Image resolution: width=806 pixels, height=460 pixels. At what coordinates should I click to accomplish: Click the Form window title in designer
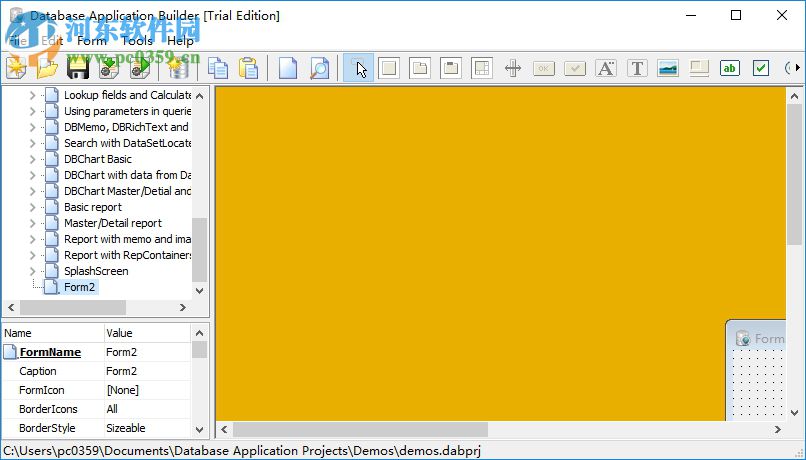pos(769,339)
